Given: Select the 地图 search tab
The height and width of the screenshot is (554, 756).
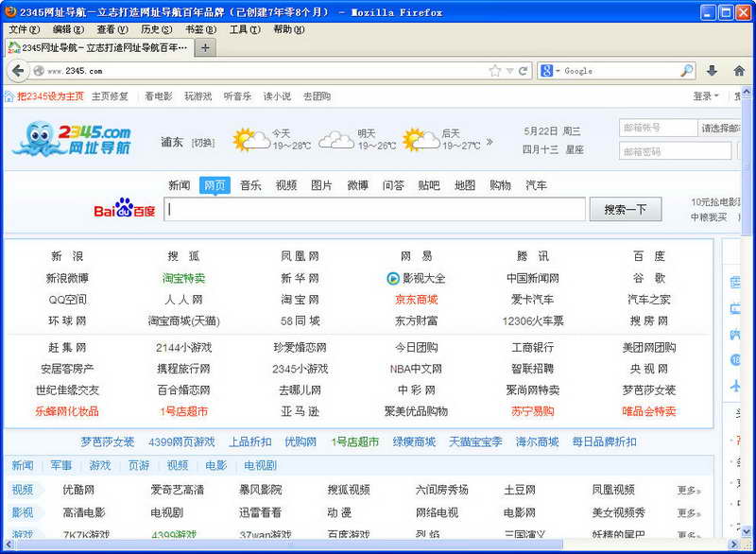Looking at the screenshot, I should coord(465,185).
